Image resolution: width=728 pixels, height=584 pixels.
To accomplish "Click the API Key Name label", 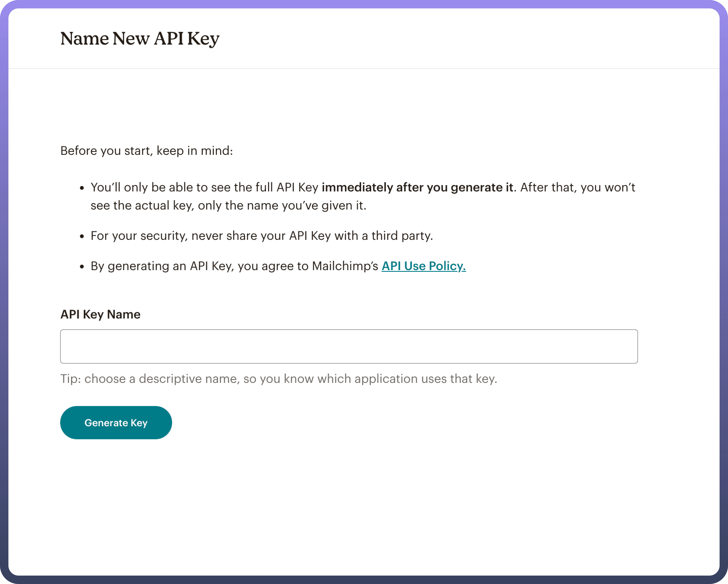I will 100,314.
